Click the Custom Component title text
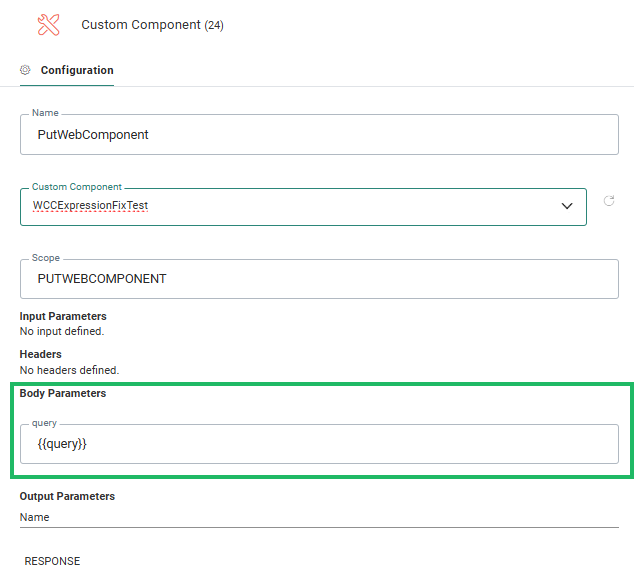 coord(140,25)
